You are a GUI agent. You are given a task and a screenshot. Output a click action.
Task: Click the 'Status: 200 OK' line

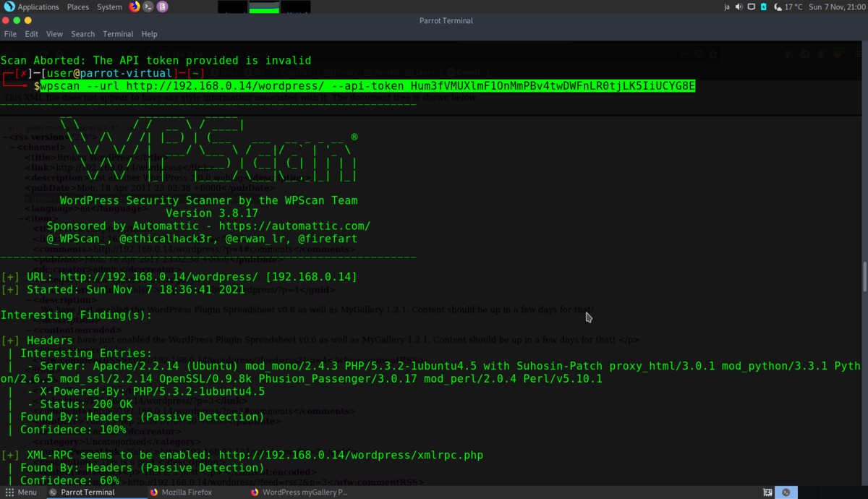click(x=80, y=404)
